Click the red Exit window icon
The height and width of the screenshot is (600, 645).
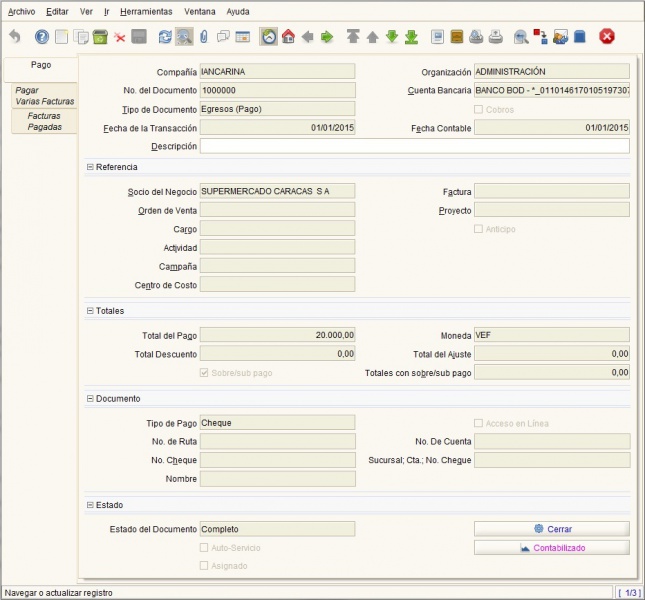point(606,37)
